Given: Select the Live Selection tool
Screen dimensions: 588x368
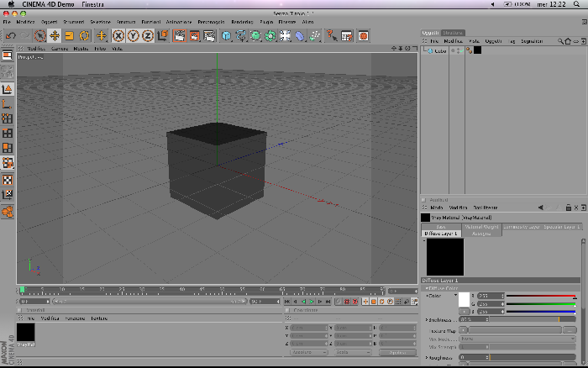Looking at the screenshot, I should coord(39,36).
